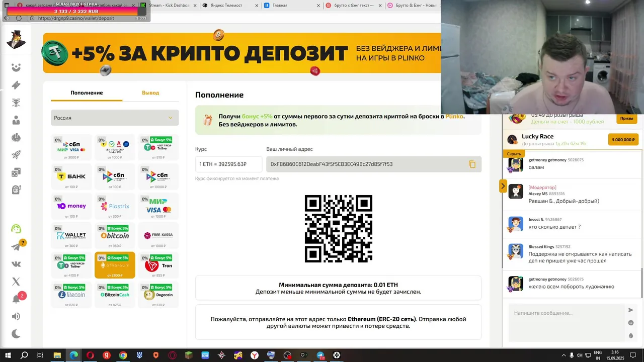The height and width of the screenshot is (362, 644).
Task: Open the rocket games icon in sidebar
Action: 16,155
